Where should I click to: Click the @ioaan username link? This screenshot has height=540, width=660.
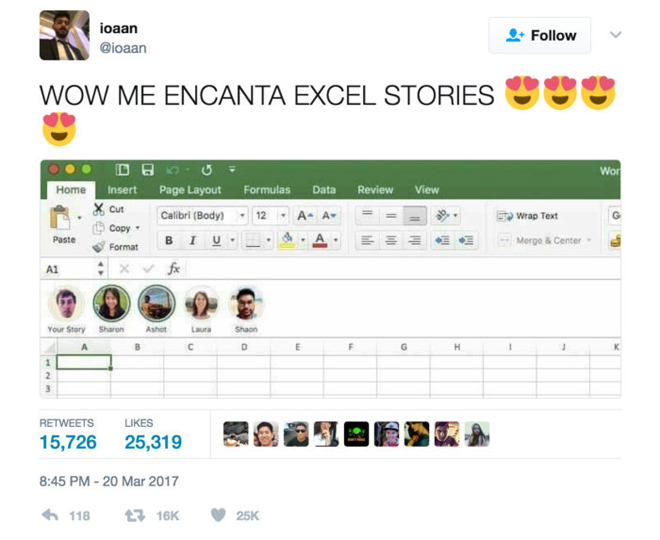pos(124,48)
